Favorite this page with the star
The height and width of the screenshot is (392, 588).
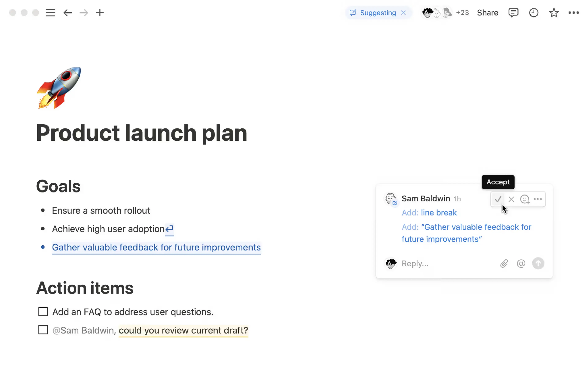(554, 13)
